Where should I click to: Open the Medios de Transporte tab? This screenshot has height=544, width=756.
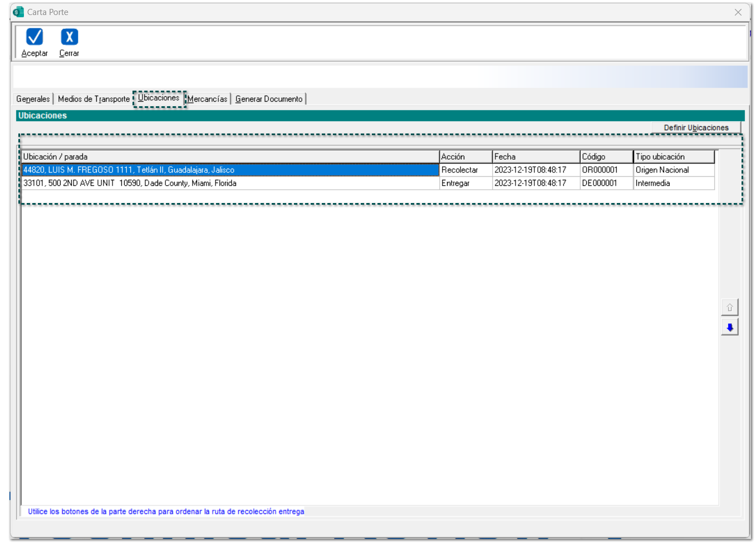click(94, 99)
